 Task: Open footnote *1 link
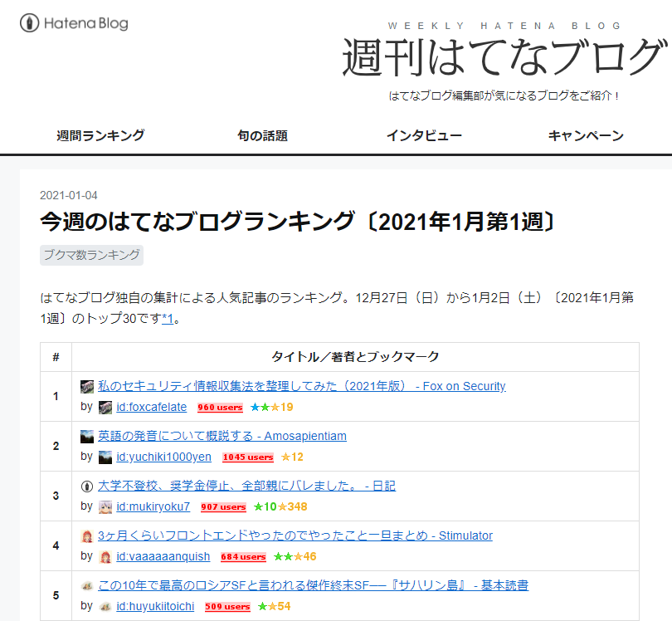[168, 319]
